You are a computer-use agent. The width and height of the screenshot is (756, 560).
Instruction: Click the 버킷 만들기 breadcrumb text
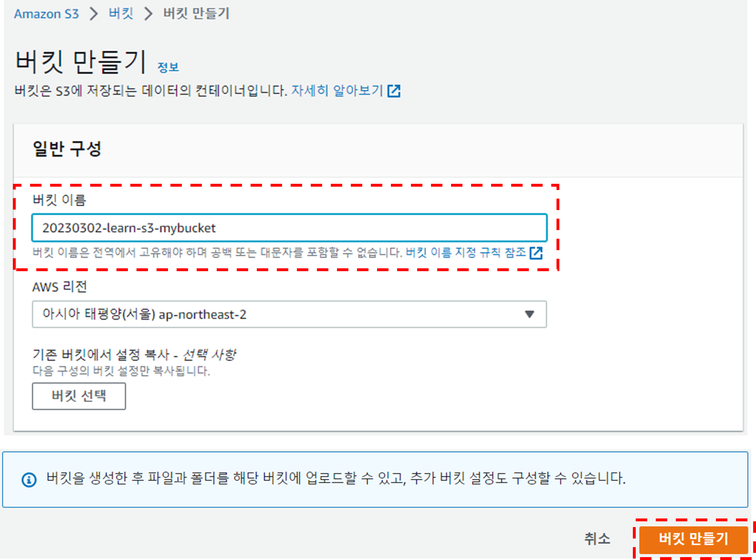click(x=196, y=13)
